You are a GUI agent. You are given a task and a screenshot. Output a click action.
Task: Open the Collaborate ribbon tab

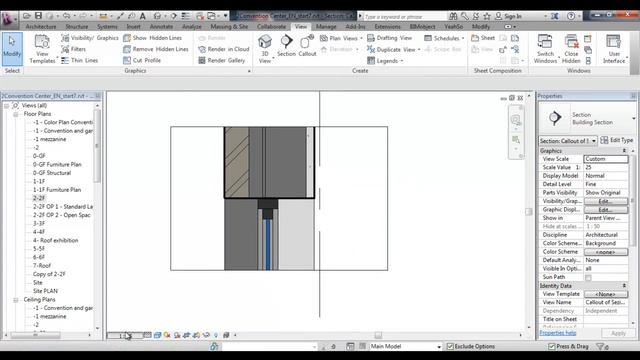pyautogui.click(x=271, y=27)
